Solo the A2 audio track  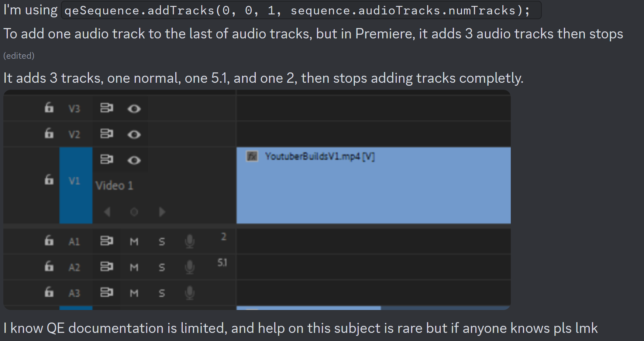[x=162, y=267]
